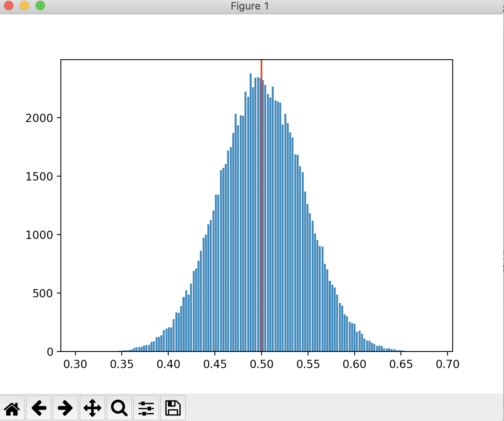The height and width of the screenshot is (421, 504).
Task: Click the x-axis label 0.45
Action: (215, 364)
